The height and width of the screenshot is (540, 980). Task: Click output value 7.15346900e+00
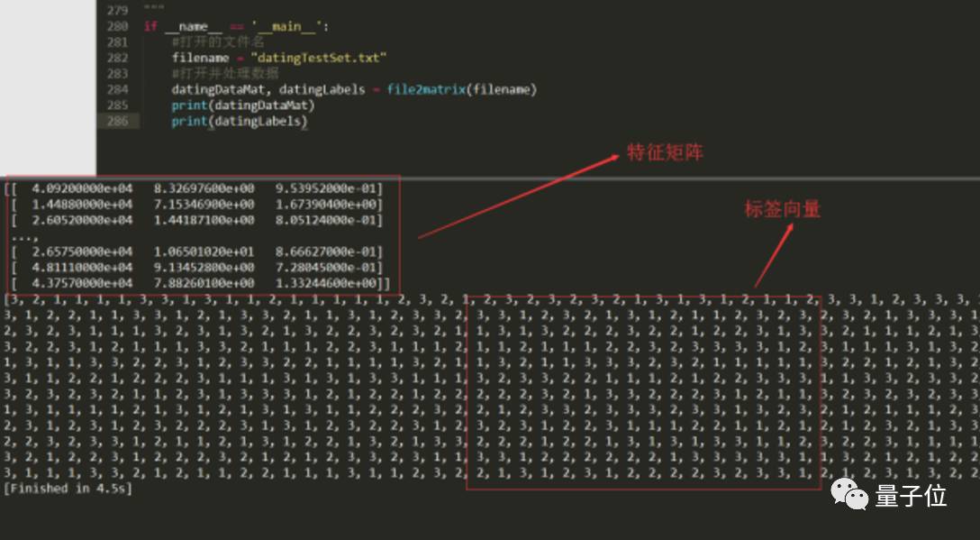204,204
